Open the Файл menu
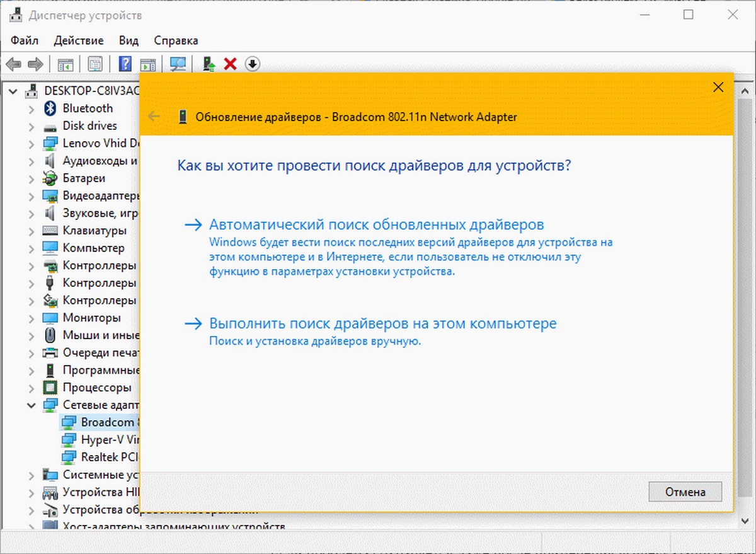The width and height of the screenshot is (756, 554). point(25,40)
